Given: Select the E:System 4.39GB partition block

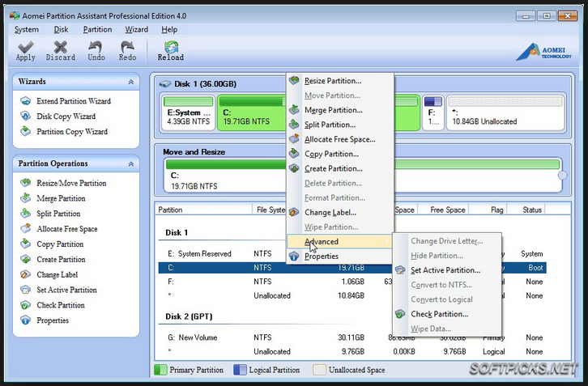Looking at the screenshot, I should pos(188,112).
